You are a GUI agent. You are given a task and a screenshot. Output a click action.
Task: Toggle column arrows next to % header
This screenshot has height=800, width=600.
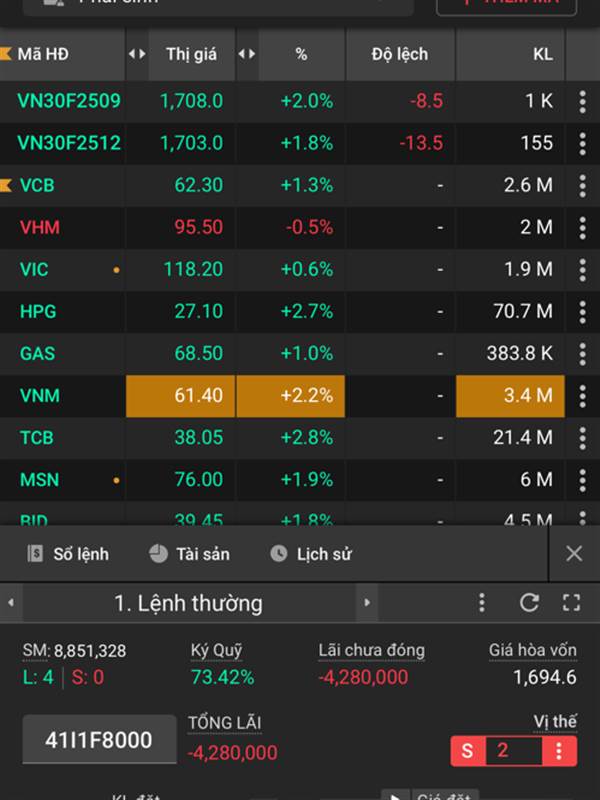point(246,54)
